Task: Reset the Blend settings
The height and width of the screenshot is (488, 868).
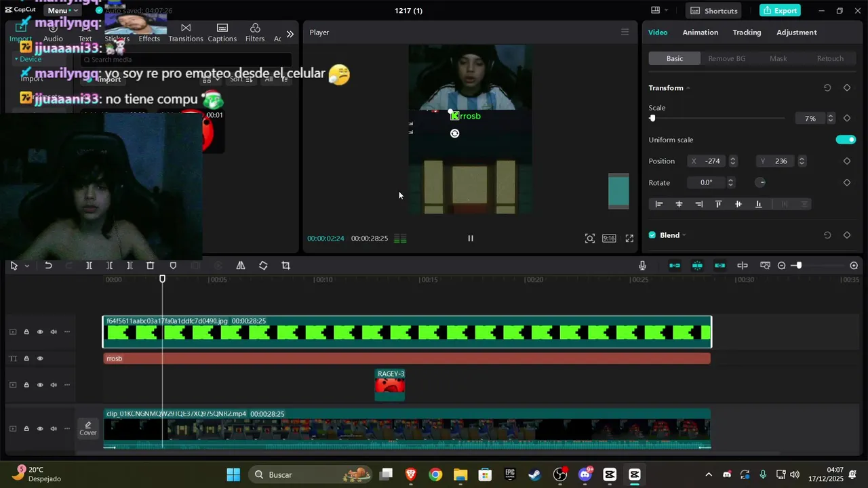Action: (x=827, y=235)
